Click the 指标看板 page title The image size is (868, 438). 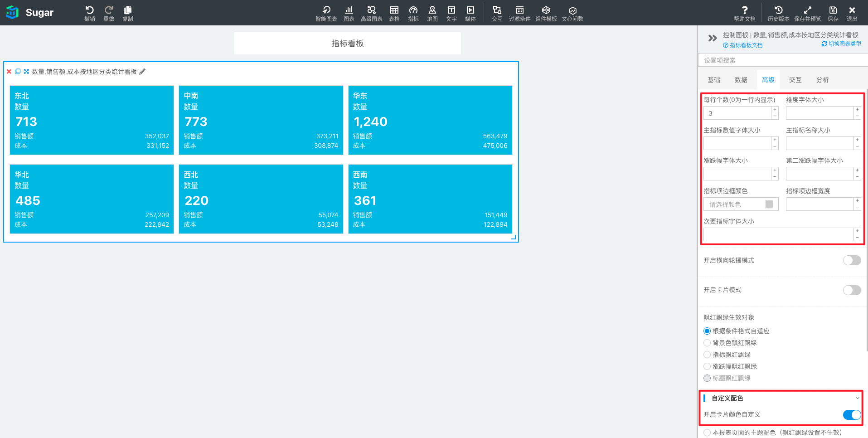(x=348, y=44)
